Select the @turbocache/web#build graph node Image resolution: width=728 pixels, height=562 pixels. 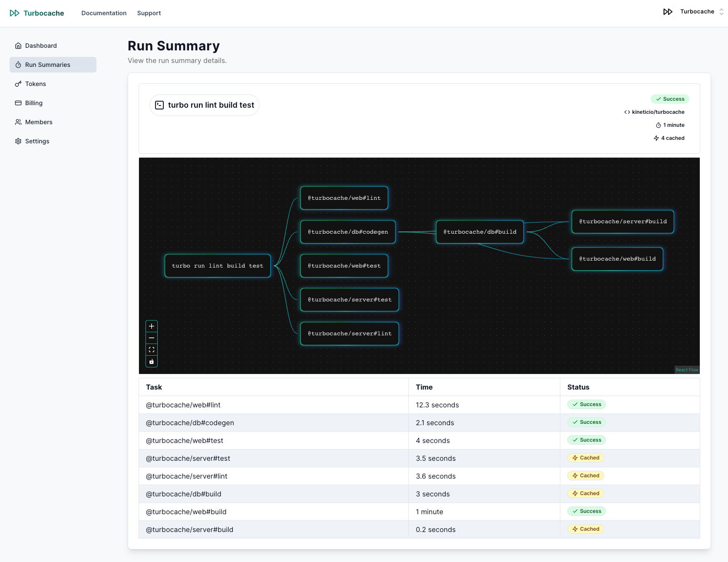617,259
